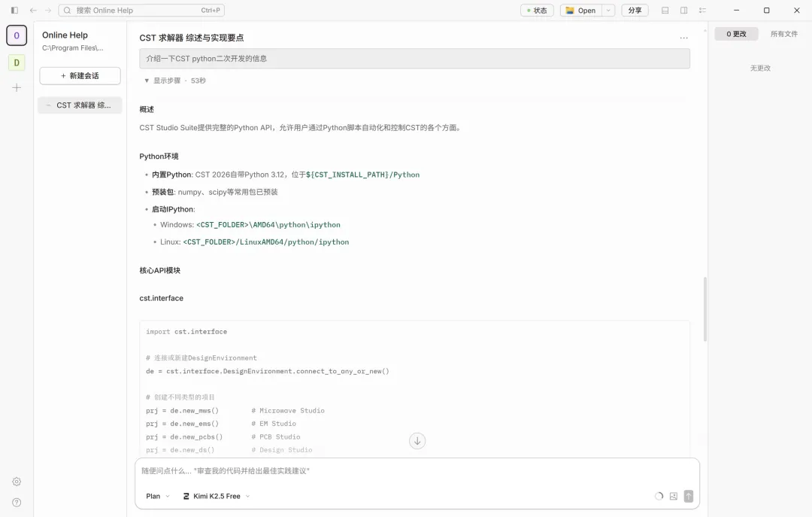Click the 预装包 bullet line
The height and width of the screenshot is (517, 812).
click(x=215, y=192)
